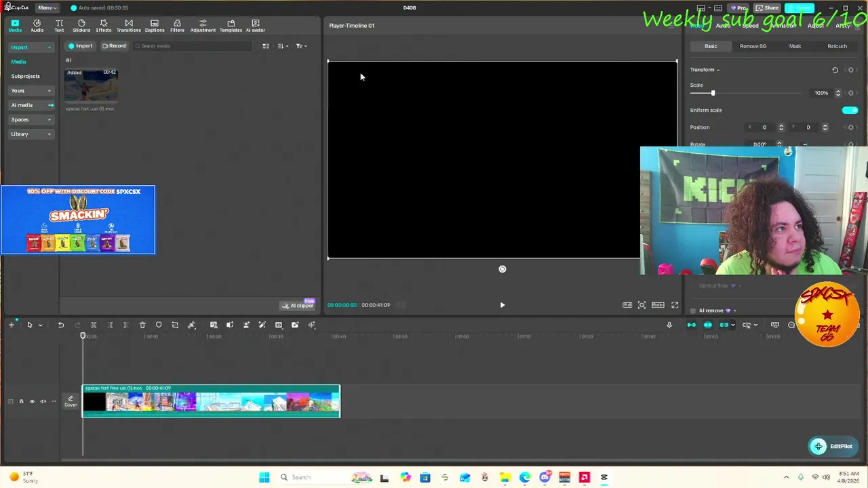
Task: Open the Captions panel
Action: (155, 26)
